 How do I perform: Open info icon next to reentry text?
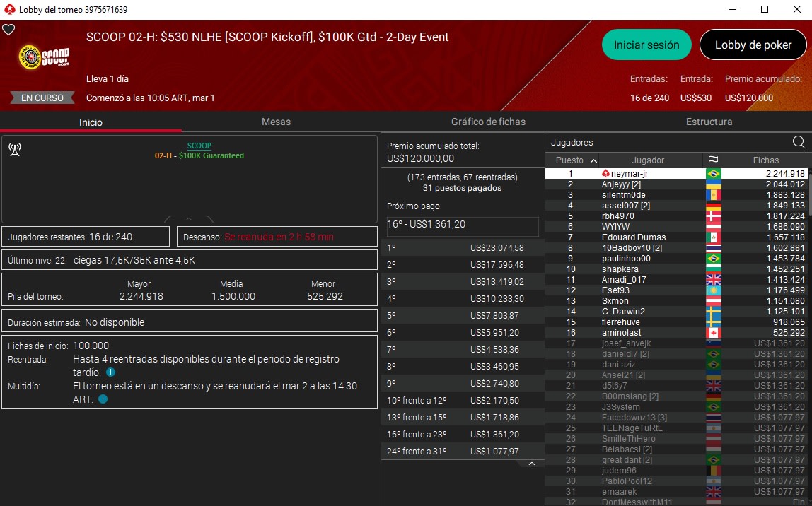[x=111, y=372]
